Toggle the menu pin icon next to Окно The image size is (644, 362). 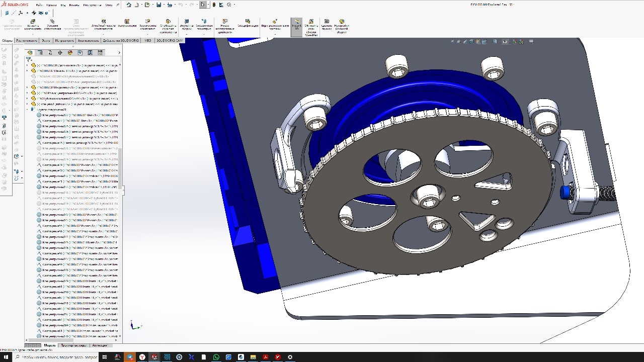click(118, 5)
